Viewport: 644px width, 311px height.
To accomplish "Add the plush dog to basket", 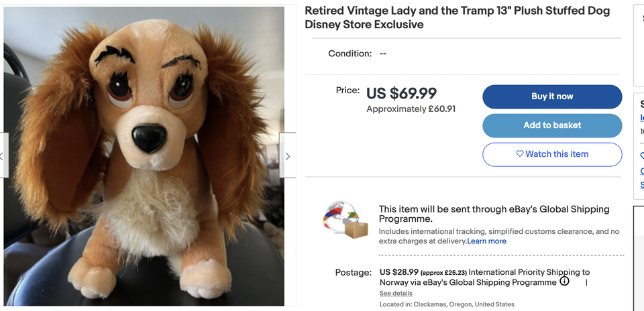I will coord(552,125).
